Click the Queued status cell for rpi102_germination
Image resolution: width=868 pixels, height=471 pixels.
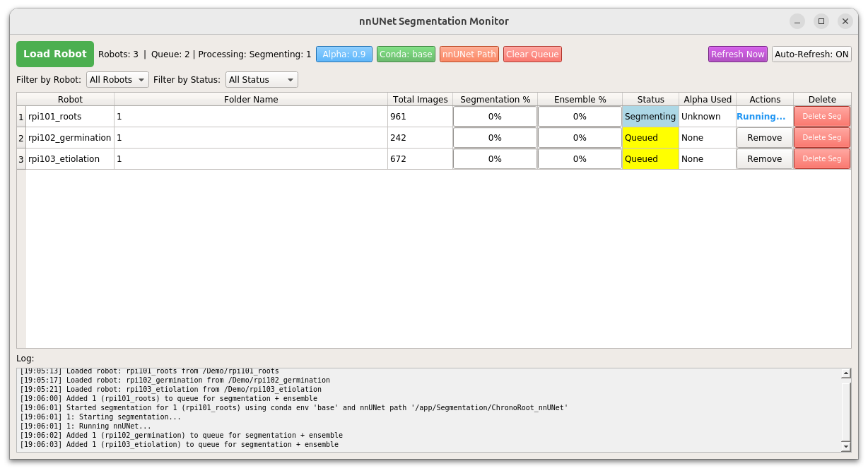(x=650, y=137)
